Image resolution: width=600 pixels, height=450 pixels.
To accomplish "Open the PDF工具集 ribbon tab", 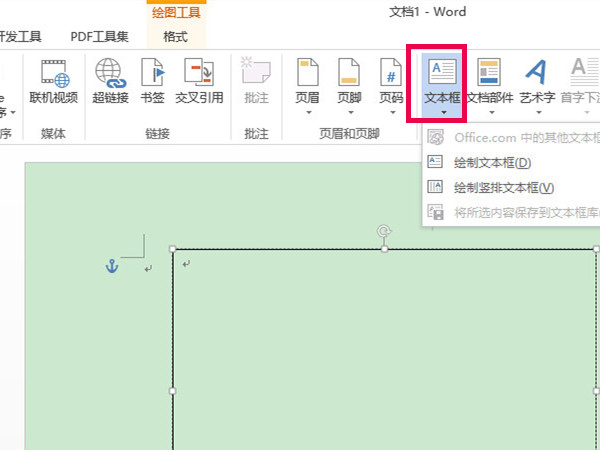I will click(x=99, y=37).
